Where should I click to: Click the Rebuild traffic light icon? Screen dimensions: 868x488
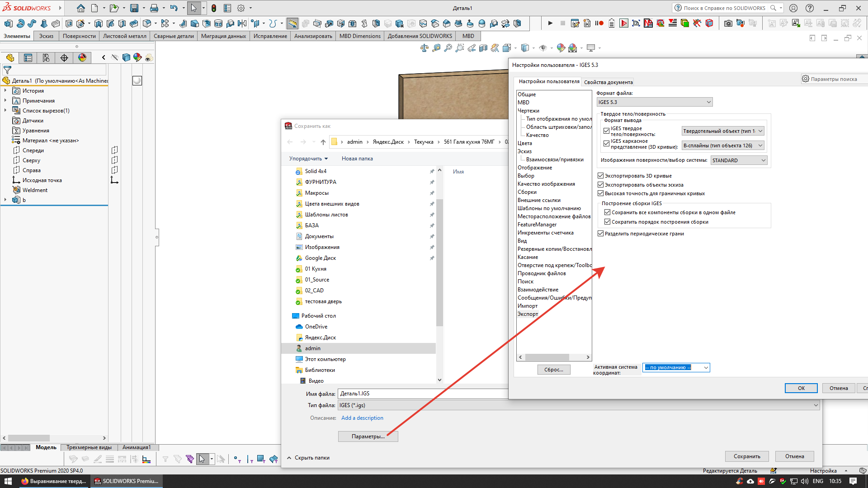[214, 8]
